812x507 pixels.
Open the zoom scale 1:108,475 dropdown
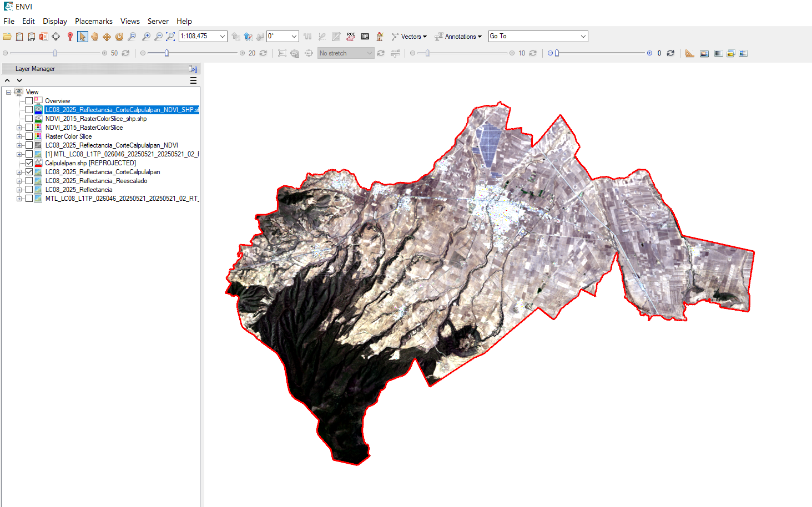(x=222, y=37)
